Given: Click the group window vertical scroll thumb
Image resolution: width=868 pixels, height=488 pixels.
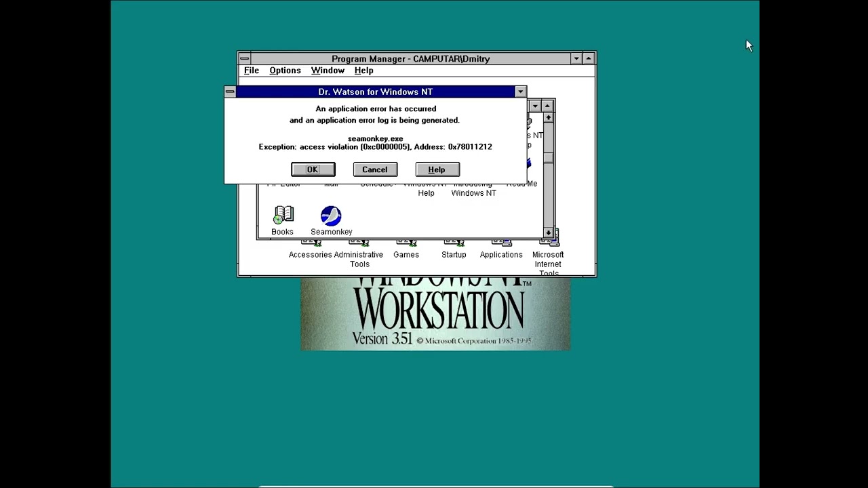Looking at the screenshot, I should (548, 158).
